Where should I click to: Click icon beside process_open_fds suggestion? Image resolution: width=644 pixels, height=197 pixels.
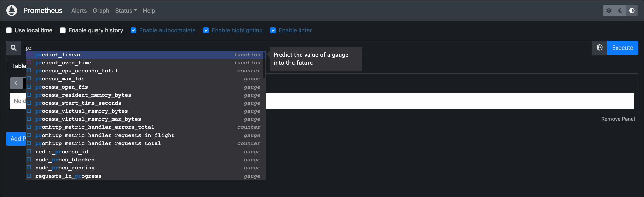tap(29, 87)
